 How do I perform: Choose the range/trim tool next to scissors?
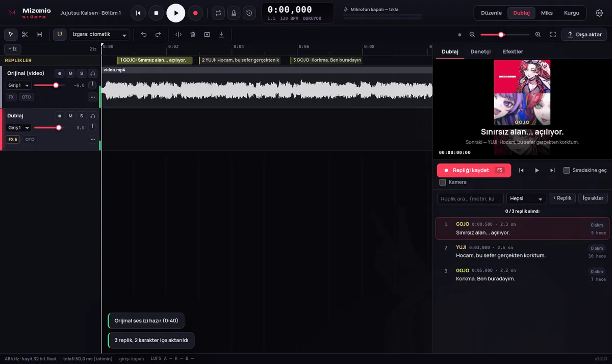tap(39, 34)
